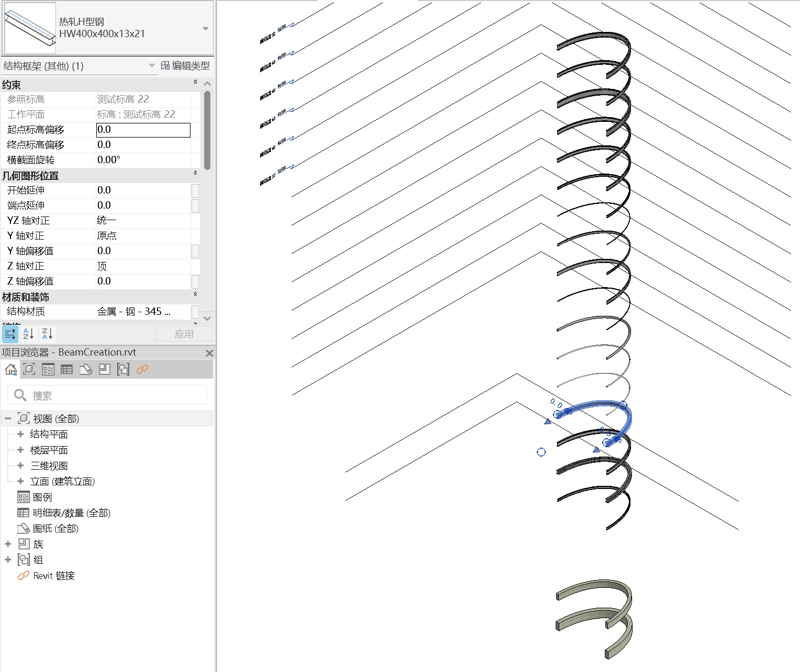
Task: Click the sheets icon in the browser toolbar
Action: (x=86, y=370)
